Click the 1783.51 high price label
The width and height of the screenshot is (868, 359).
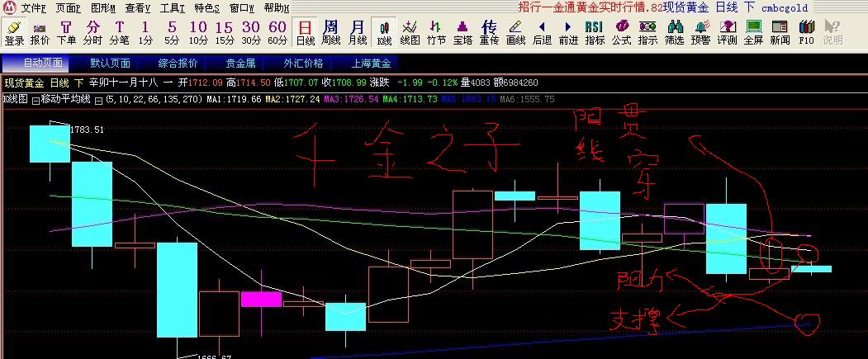point(87,130)
